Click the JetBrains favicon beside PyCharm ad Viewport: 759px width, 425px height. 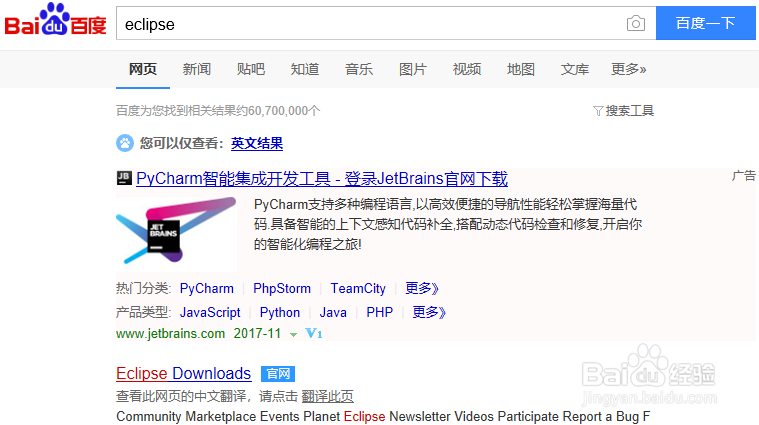124,178
